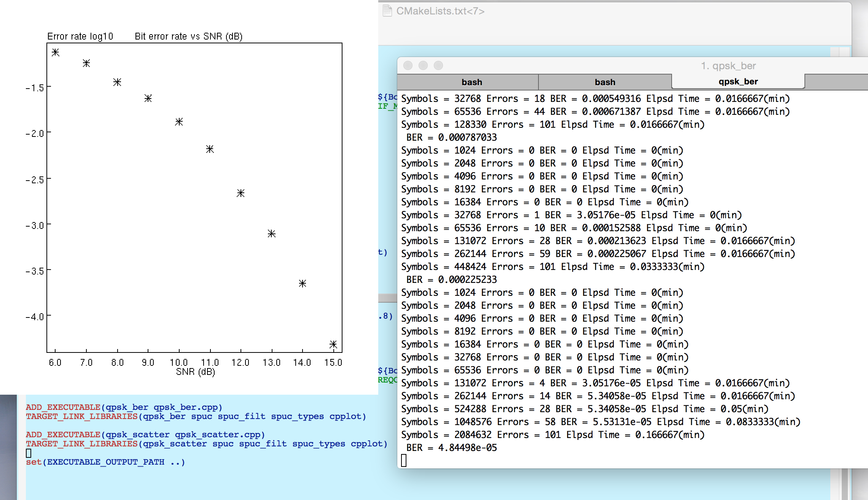
Task: Select the qpsk_ber terminal tab
Action: pyautogui.click(x=738, y=82)
